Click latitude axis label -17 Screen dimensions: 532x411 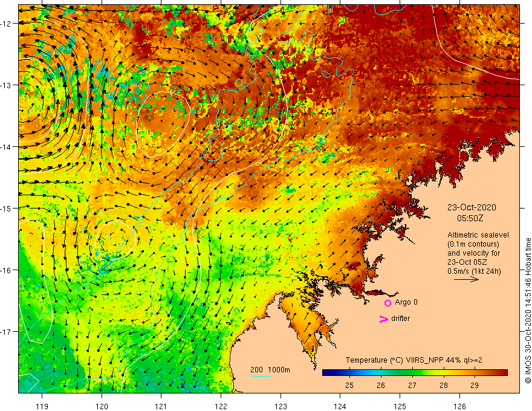(x=6, y=332)
